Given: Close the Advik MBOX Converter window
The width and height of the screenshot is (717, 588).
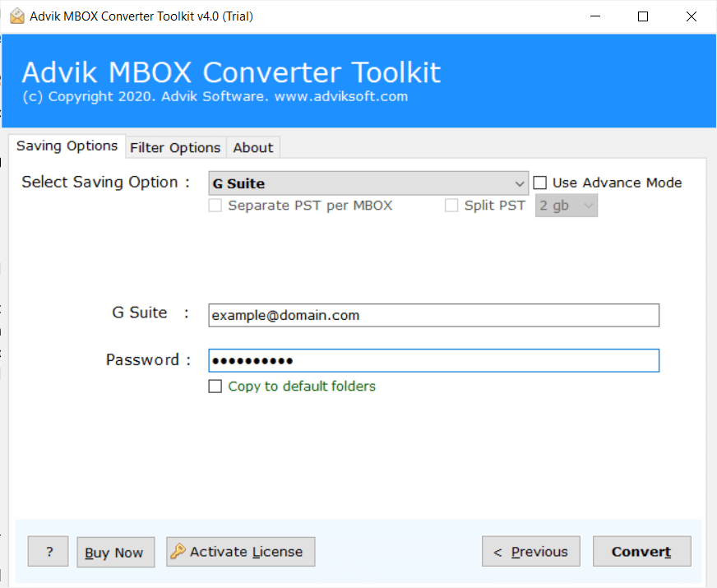Looking at the screenshot, I should tap(692, 16).
